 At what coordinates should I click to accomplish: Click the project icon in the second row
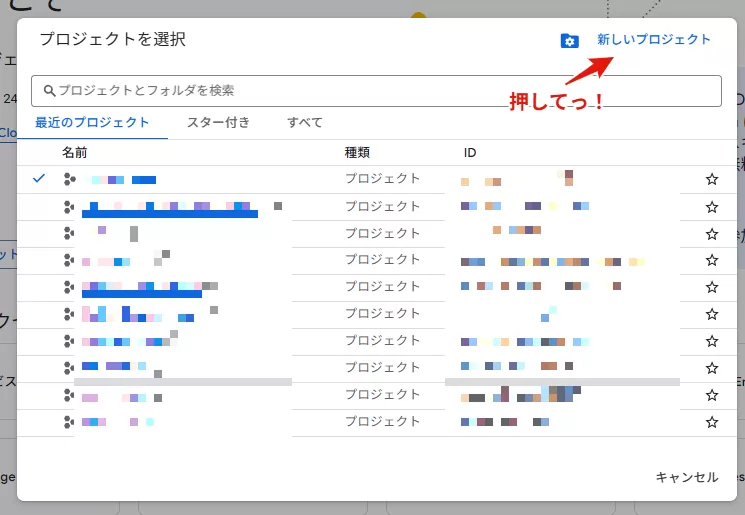[x=69, y=207]
